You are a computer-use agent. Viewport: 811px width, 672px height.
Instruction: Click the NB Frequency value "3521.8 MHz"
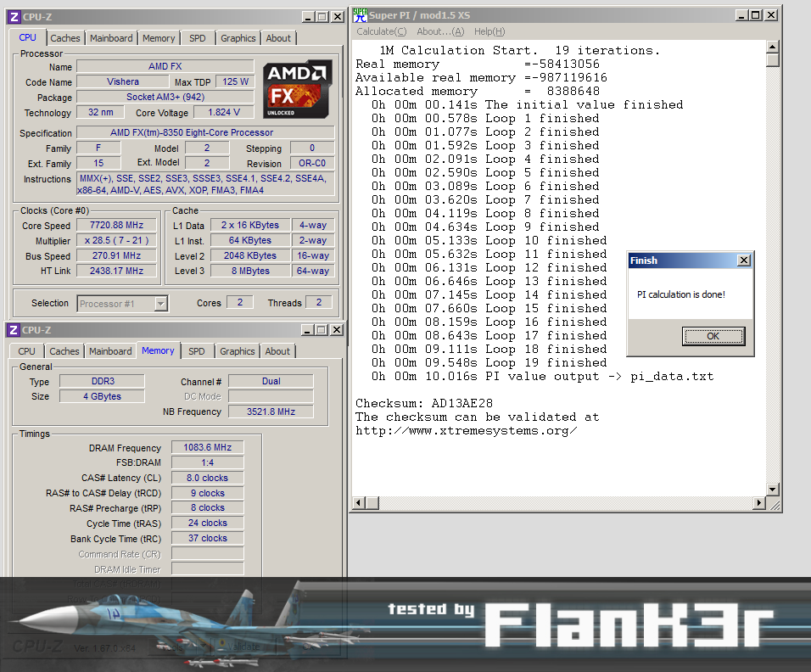coord(271,412)
